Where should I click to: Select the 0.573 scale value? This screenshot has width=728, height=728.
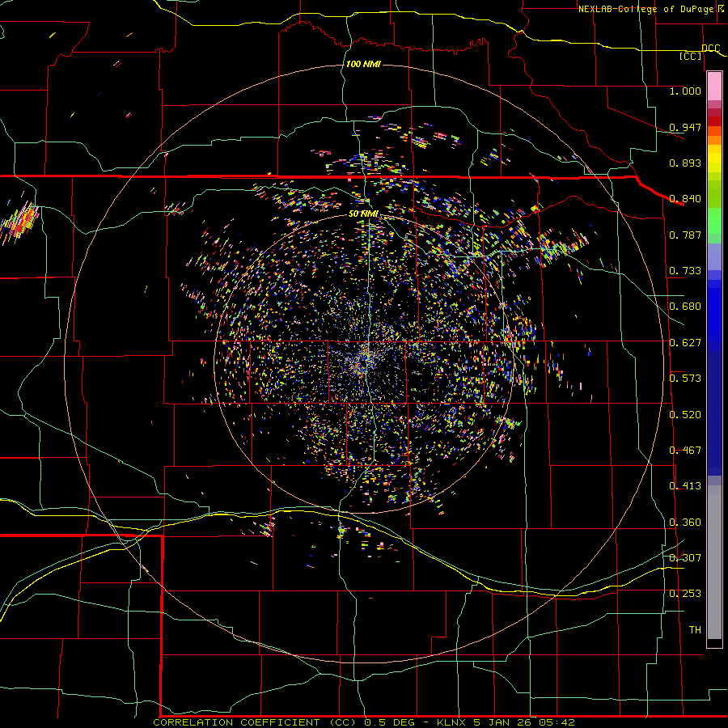tap(685, 379)
